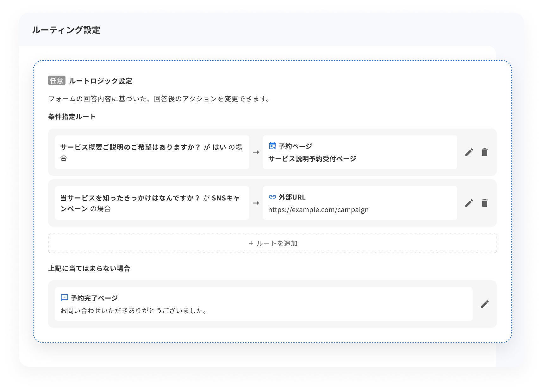Click the 任意 badge near ルートロジック設定
This screenshot has width=543, height=392.
click(x=56, y=81)
